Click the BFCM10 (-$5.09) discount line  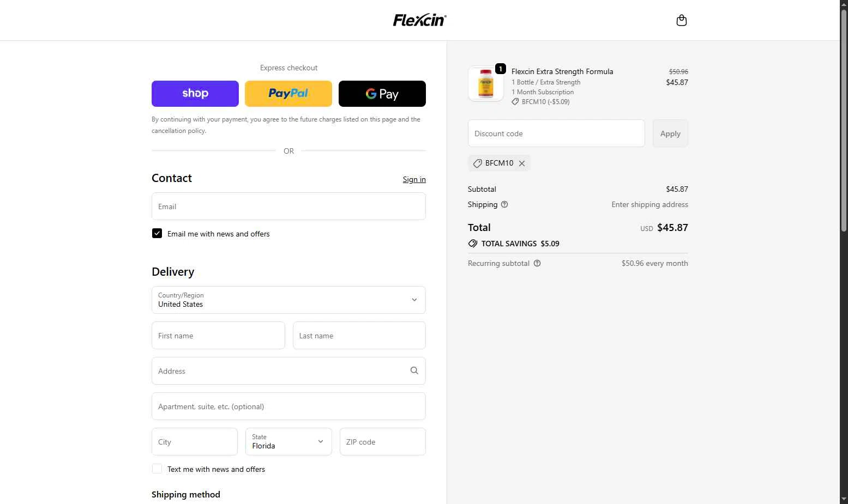click(x=545, y=102)
